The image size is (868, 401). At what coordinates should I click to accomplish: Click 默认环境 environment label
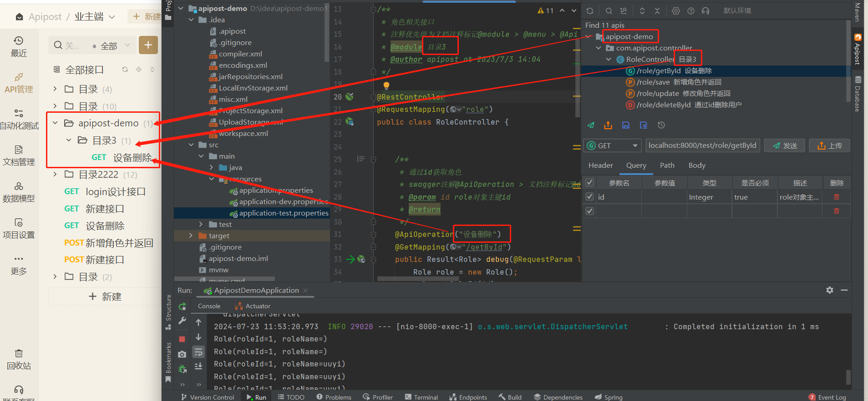[737, 11]
